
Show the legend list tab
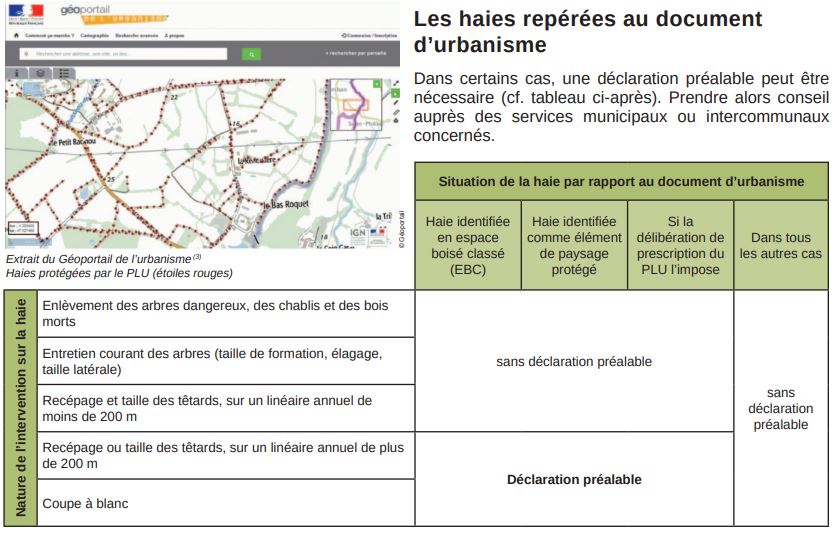[x=64, y=73]
